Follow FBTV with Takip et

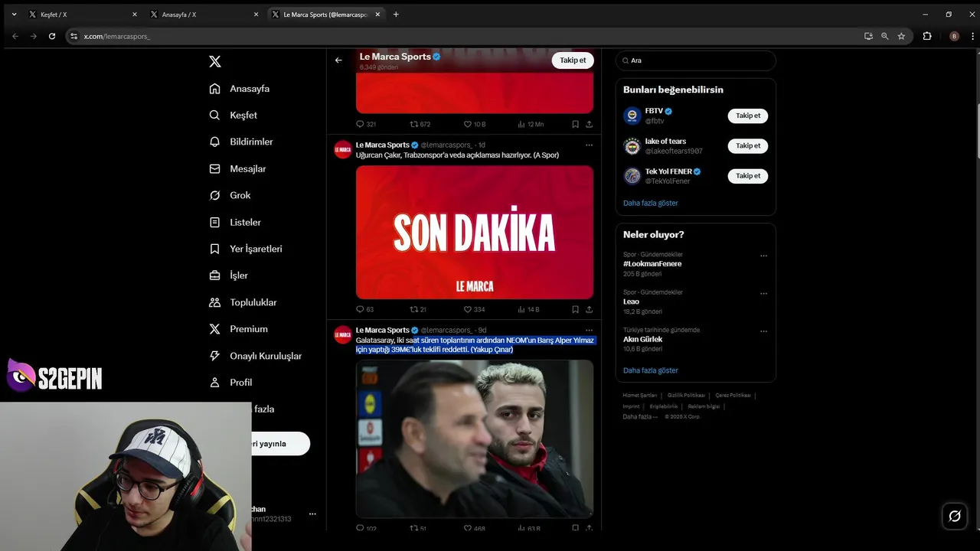point(747,116)
